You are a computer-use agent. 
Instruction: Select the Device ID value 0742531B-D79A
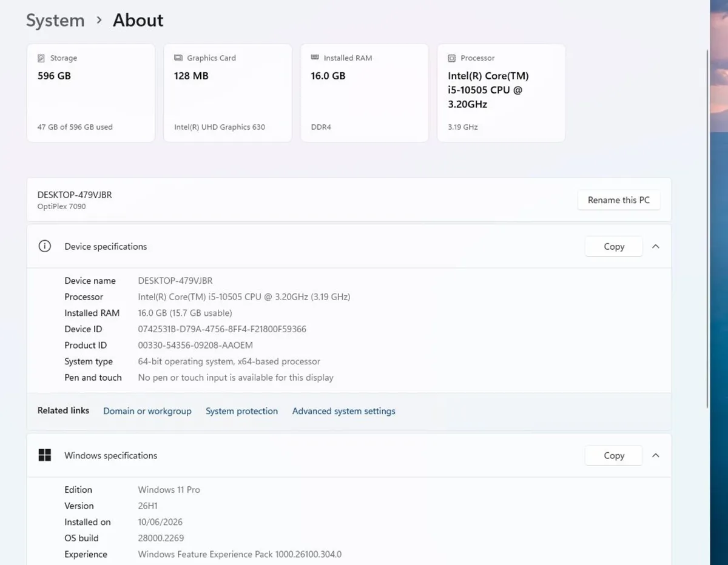(222, 329)
